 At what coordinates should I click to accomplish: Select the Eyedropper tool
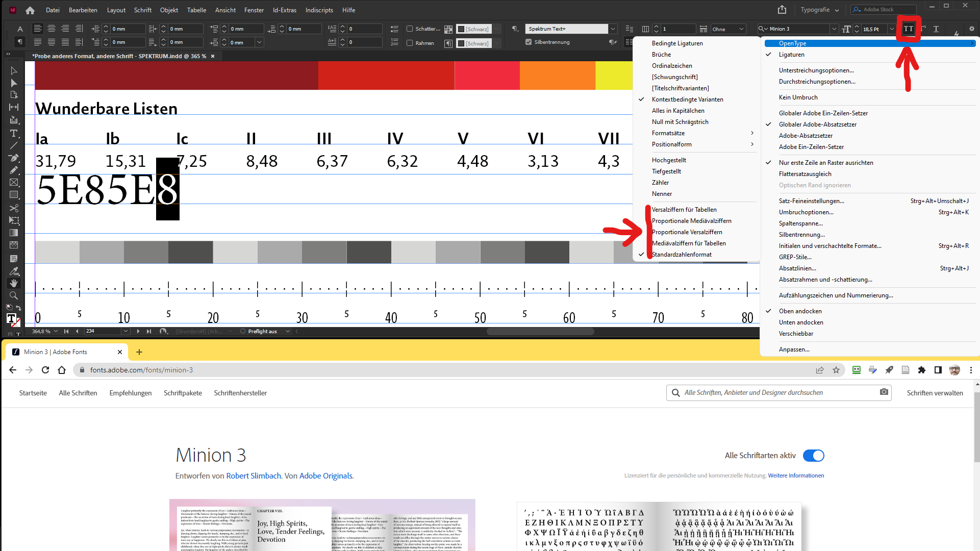pyautogui.click(x=14, y=271)
